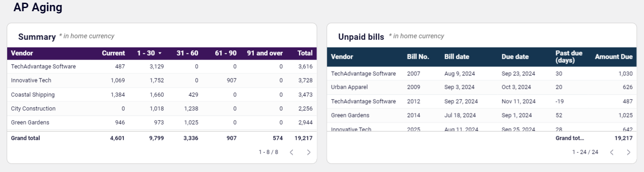Sort Unpaid bills by Bill No. header
Image resolution: width=644 pixels, height=172 pixels.
418,57
